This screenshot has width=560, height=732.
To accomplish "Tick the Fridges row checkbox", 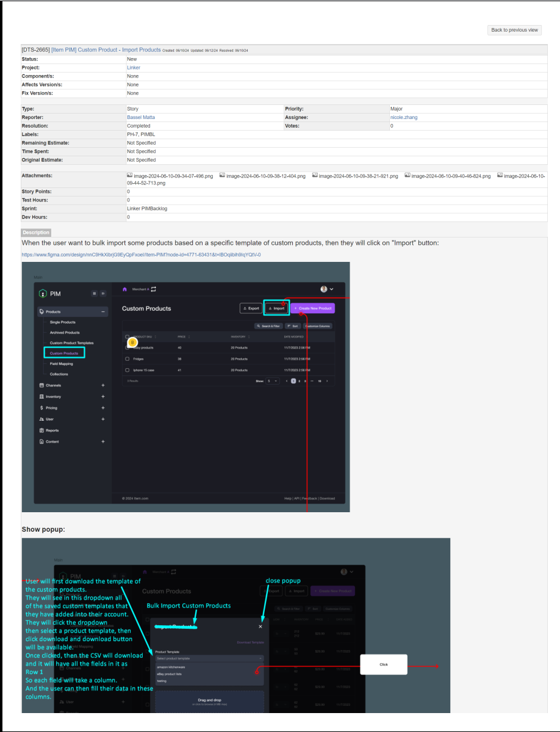I will point(127,359).
